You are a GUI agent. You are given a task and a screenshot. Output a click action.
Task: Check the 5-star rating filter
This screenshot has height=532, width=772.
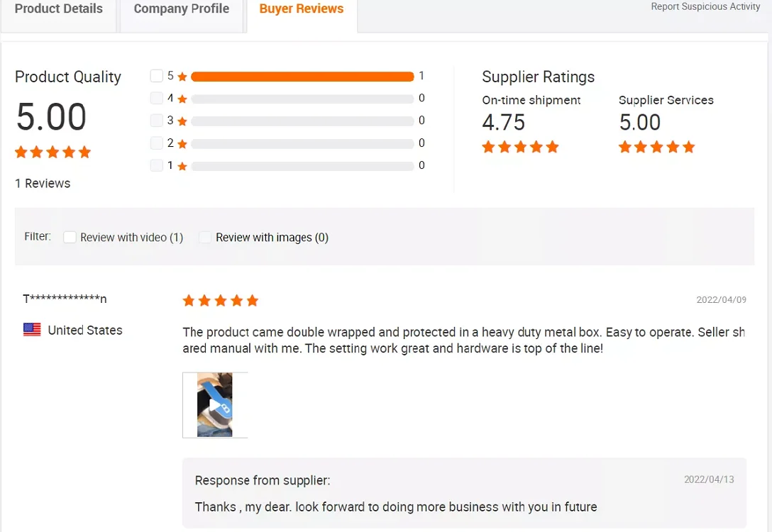(x=157, y=76)
